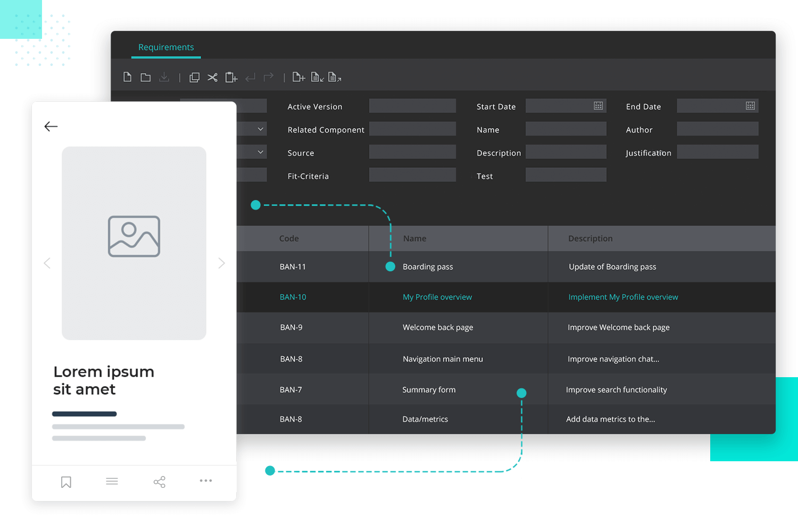Click the Author input field
Viewport: 798px width, 532px height.
718,129
